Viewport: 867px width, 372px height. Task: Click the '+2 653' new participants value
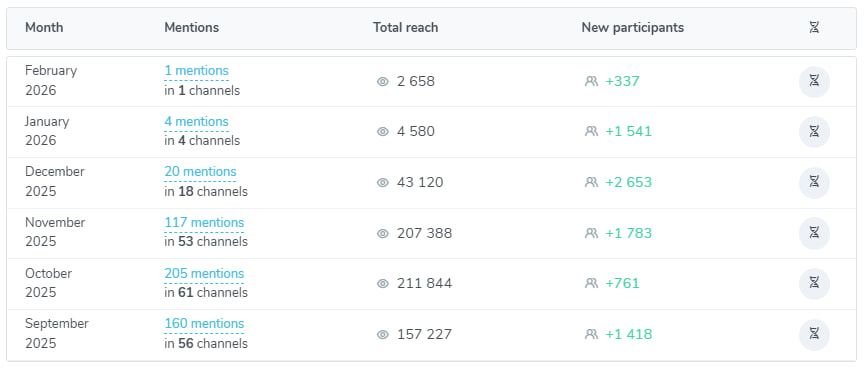[629, 182]
